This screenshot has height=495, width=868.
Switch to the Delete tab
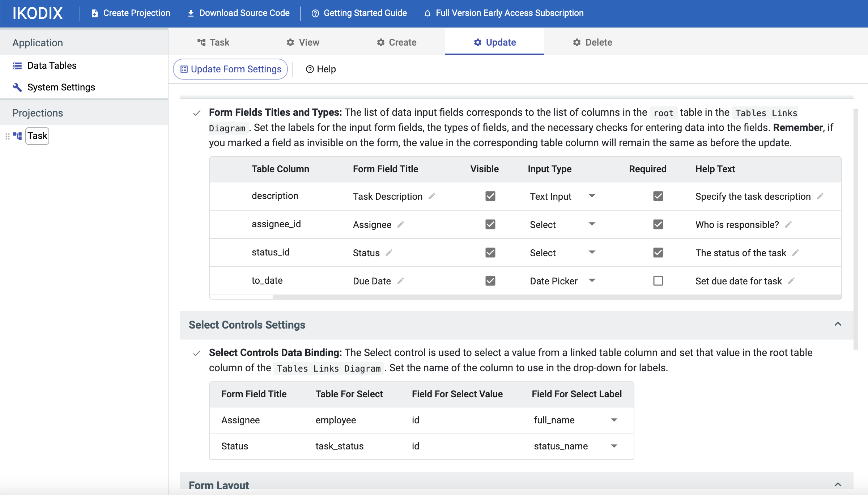click(592, 42)
